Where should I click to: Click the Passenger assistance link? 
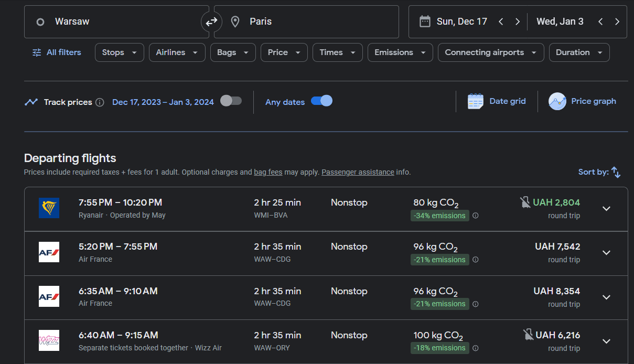[x=358, y=172]
